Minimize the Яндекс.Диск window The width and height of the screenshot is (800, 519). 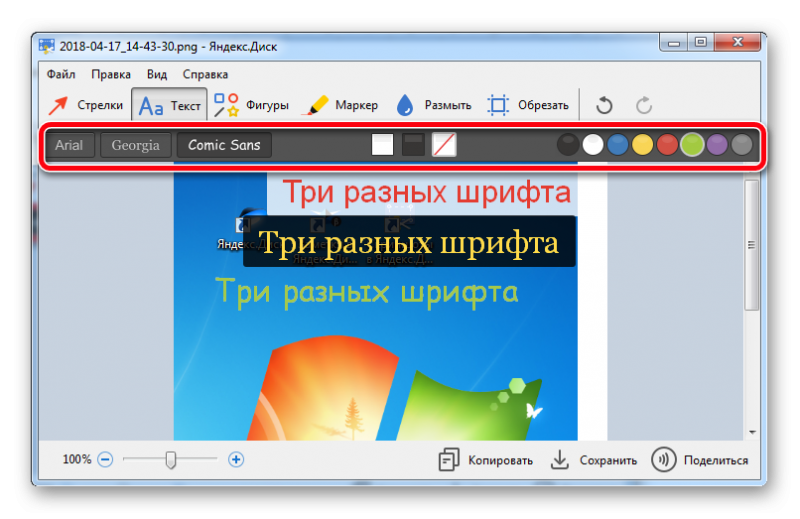(x=674, y=43)
